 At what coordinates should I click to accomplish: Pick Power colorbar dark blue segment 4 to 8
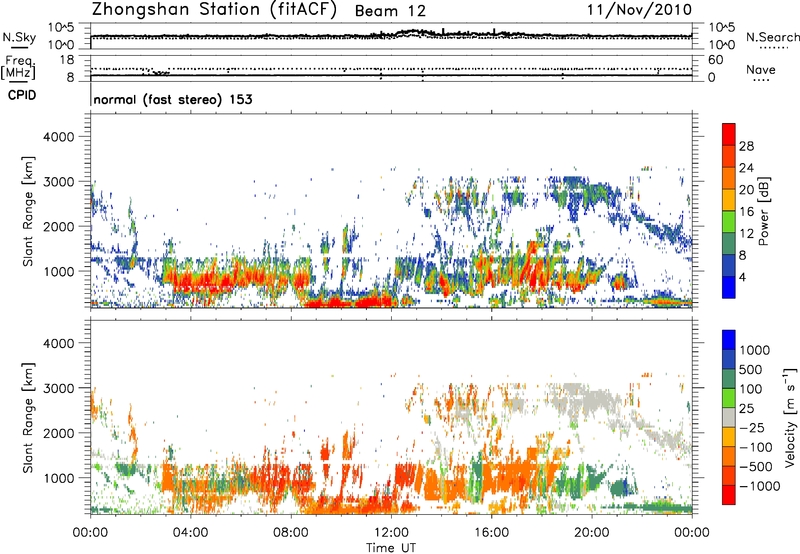click(729, 266)
